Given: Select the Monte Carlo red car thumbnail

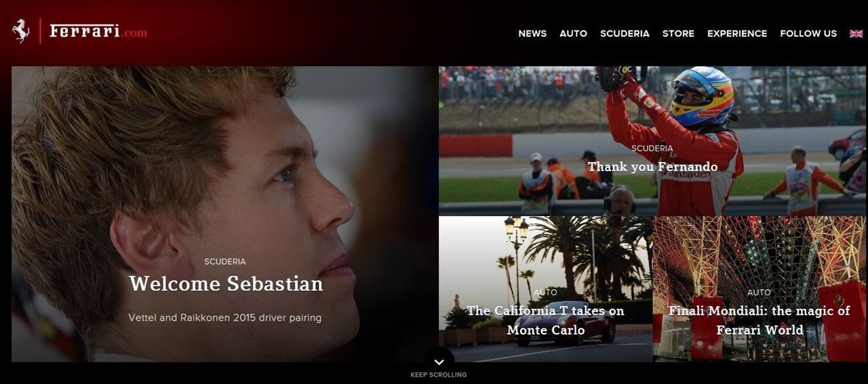Looking at the screenshot, I should [x=545, y=289].
